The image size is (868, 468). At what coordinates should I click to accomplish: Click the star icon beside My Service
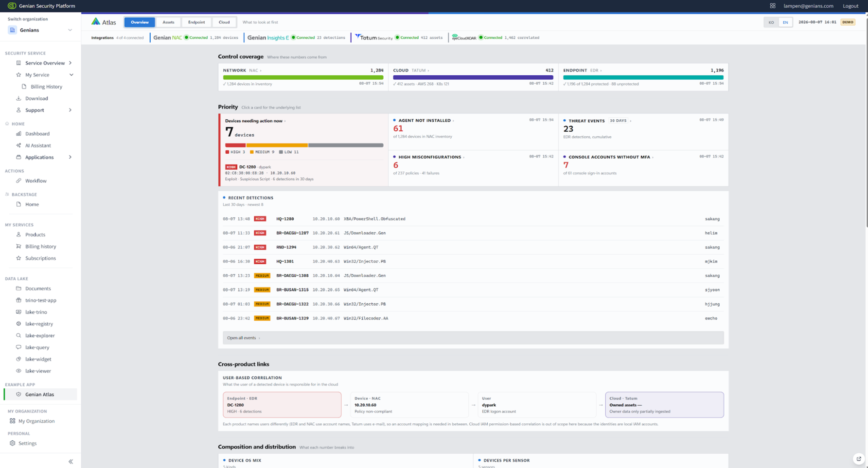[18, 75]
